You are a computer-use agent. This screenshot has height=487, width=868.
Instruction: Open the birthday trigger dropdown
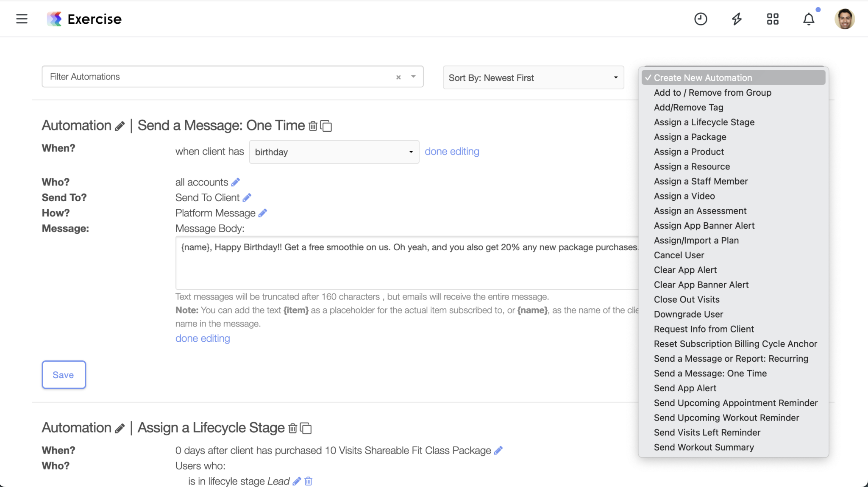334,152
